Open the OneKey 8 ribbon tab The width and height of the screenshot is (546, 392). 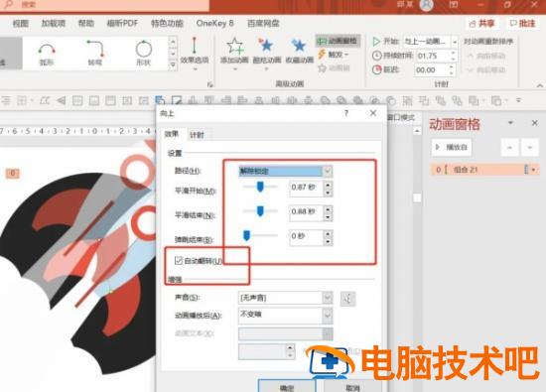[214, 24]
